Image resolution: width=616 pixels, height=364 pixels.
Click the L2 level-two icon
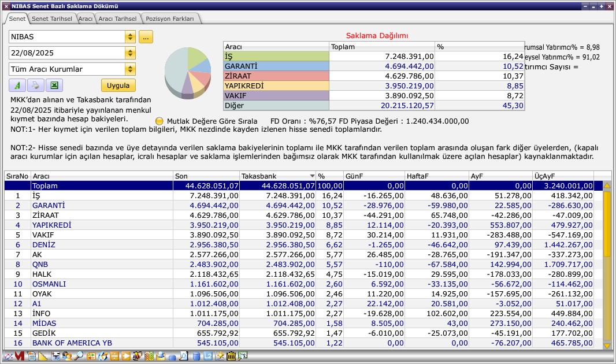pyautogui.click(x=208, y=356)
